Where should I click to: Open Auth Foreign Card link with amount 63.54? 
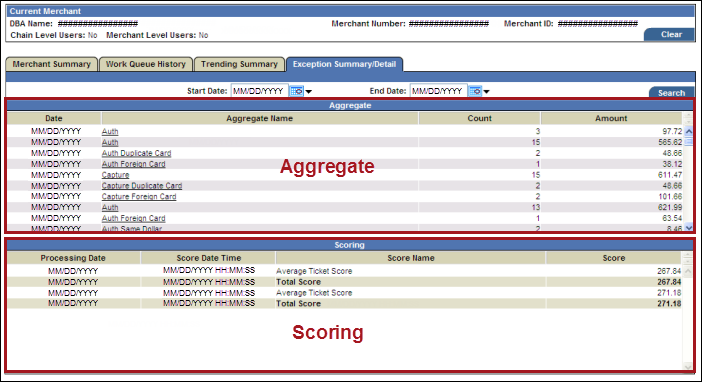pyautogui.click(x=133, y=218)
